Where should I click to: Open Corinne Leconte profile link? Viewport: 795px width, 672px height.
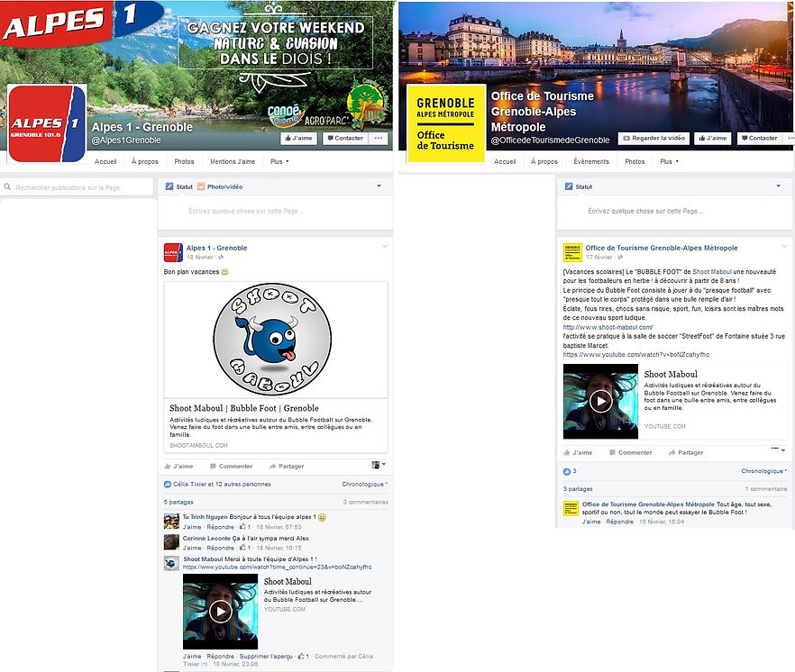(206, 538)
